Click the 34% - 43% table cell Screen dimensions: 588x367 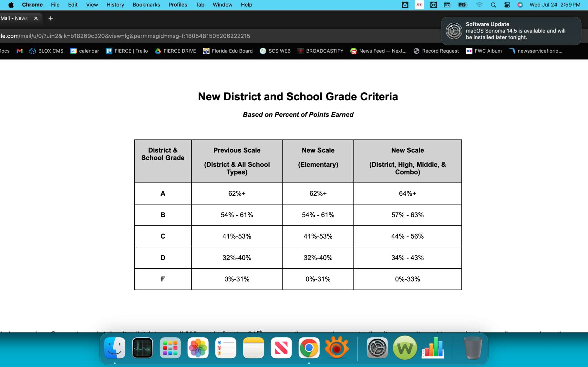pyautogui.click(x=407, y=258)
